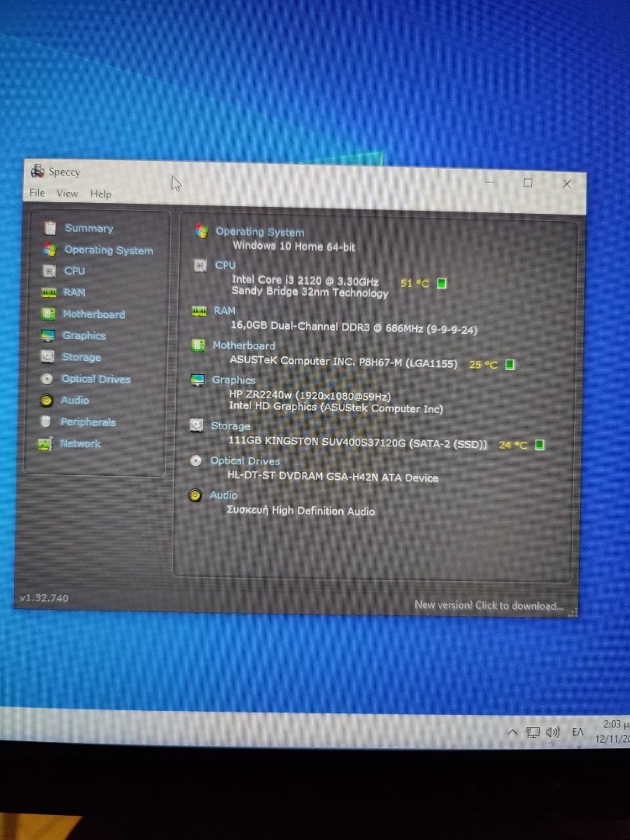Image resolution: width=630 pixels, height=840 pixels.
Task: Select CPU in the sidebar
Action: pyautogui.click(x=75, y=271)
